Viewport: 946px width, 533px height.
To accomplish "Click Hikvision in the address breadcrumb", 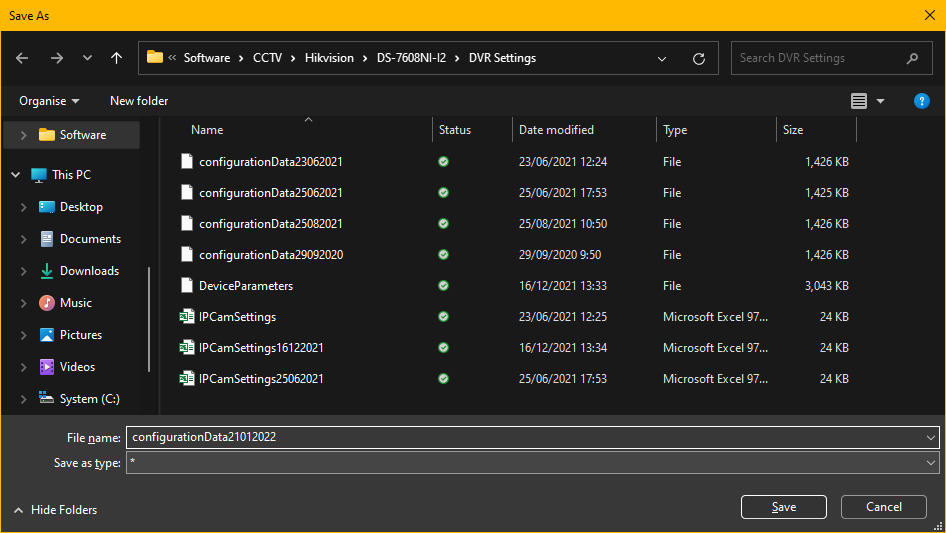I will 329,58.
